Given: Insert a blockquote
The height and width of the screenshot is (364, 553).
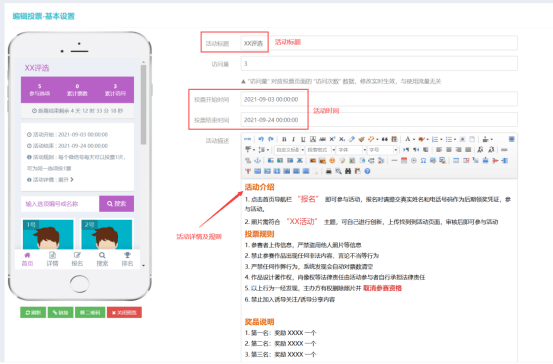Looking at the screenshot, I should (x=384, y=139).
